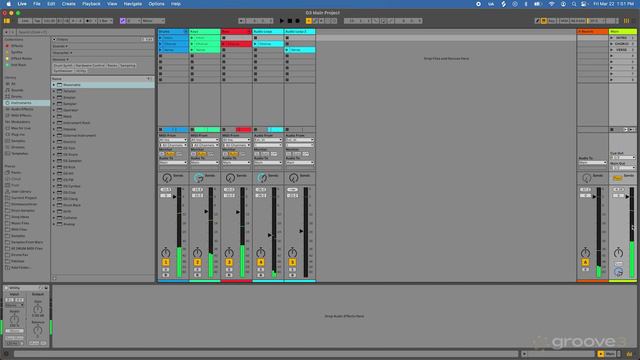
Task: Open the Options menu
Action: pyautogui.click(x=156, y=4)
